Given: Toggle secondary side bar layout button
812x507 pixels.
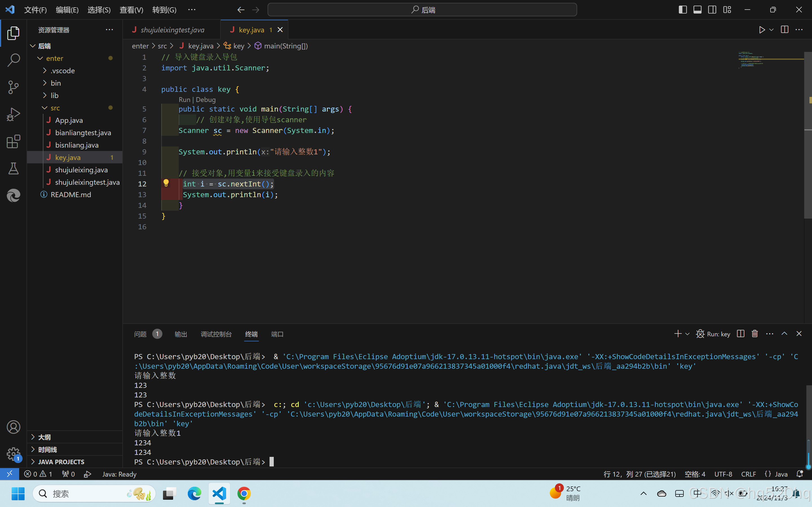Looking at the screenshot, I should click(712, 10).
